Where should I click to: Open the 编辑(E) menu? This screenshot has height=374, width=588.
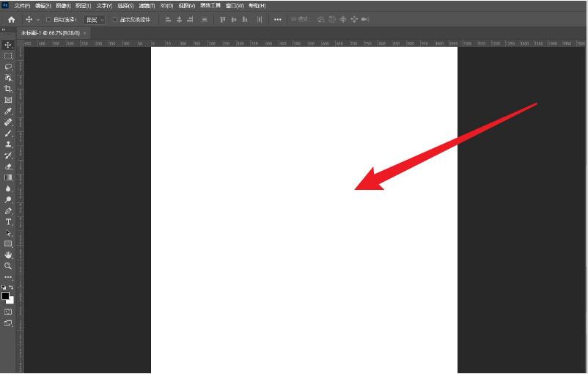pyautogui.click(x=43, y=6)
